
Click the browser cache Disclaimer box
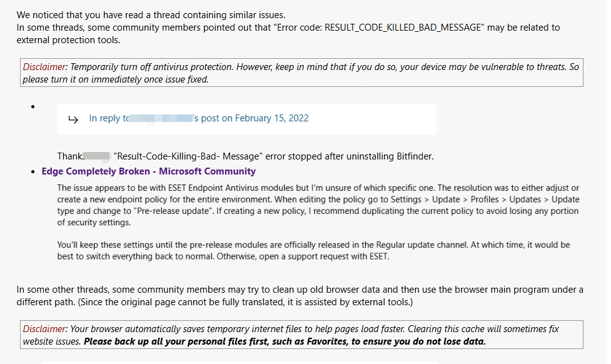click(x=301, y=335)
